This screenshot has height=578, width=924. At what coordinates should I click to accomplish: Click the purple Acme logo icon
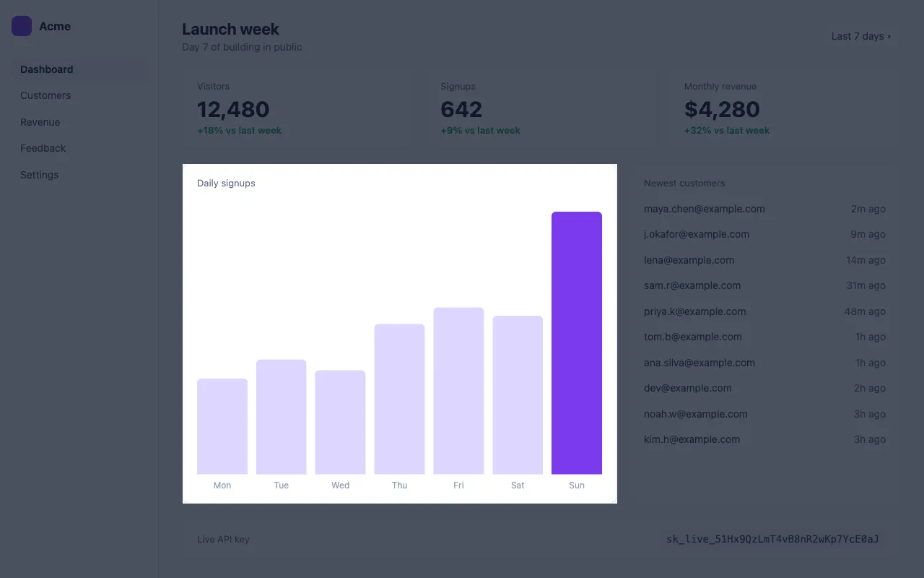22,26
